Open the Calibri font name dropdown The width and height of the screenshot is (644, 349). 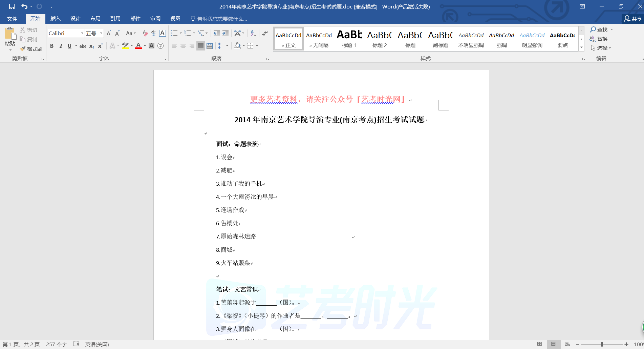click(82, 33)
